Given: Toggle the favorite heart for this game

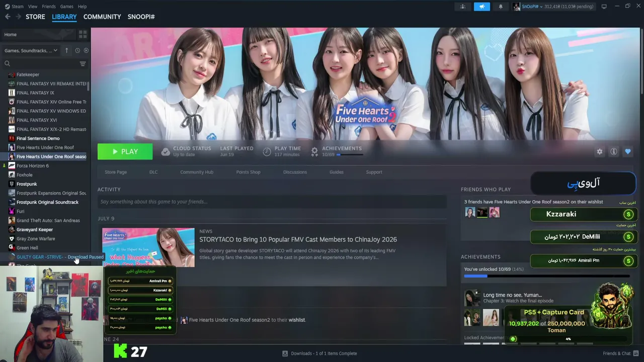Looking at the screenshot, I should (627, 151).
